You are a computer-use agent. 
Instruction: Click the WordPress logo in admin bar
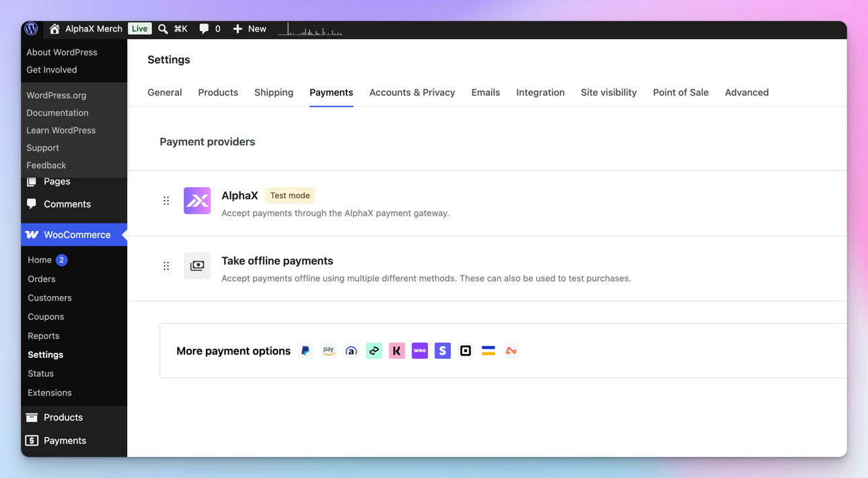point(31,29)
